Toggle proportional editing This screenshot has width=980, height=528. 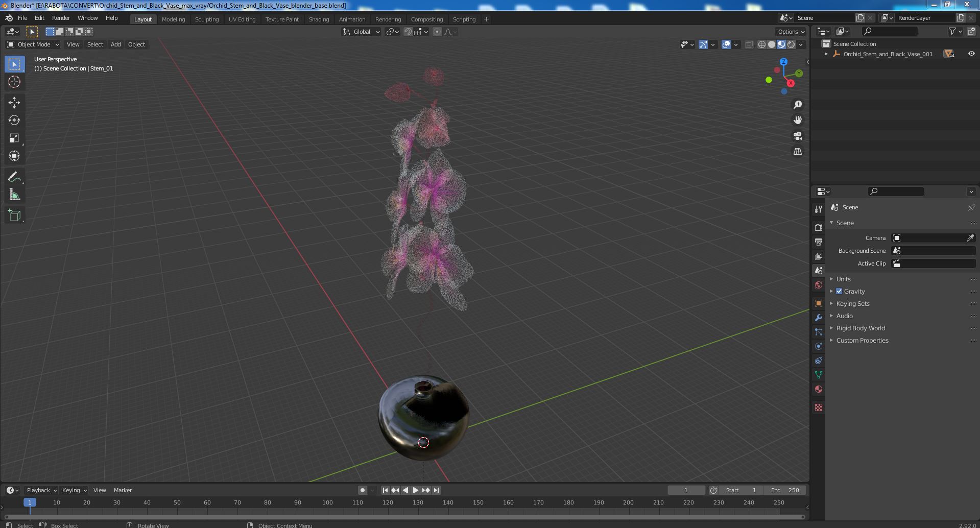click(x=437, y=32)
